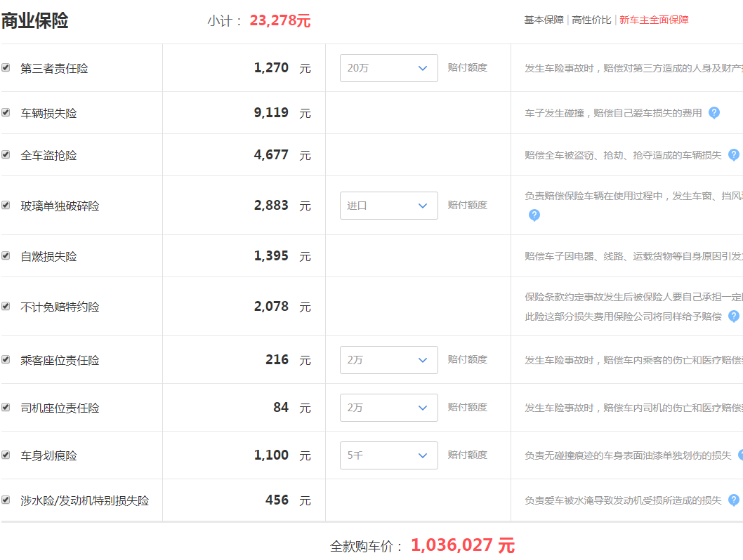Open 2万 dropdown for 乘客座位责任险
Image resolution: width=743 pixels, height=560 pixels.
388,360
